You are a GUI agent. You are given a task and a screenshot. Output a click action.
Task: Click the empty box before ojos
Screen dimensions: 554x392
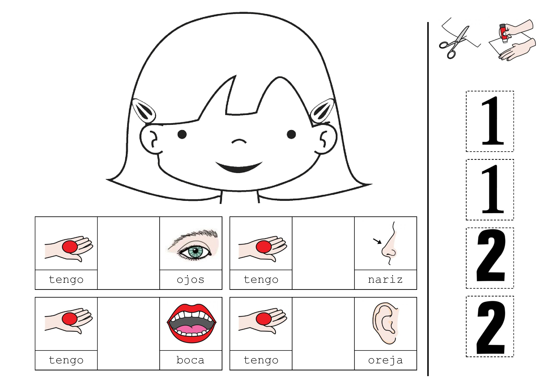coord(128,253)
